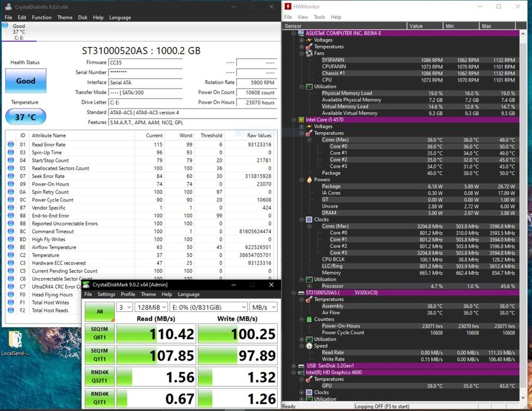The height and width of the screenshot is (411, 532).
Task: Click motherboard icon beside ASUSTeK entry
Action: [x=301, y=33]
